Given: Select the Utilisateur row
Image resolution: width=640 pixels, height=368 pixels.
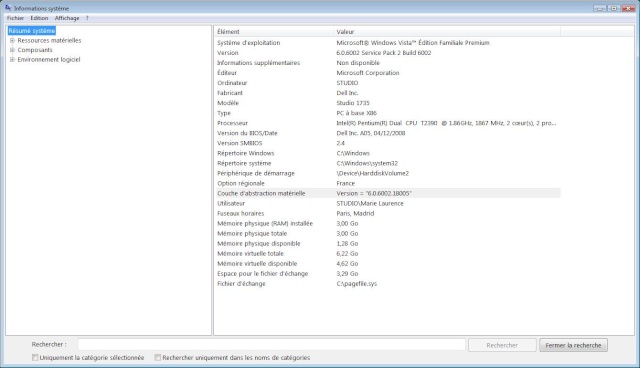Looking at the screenshot, I should click(x=387, y=203).
